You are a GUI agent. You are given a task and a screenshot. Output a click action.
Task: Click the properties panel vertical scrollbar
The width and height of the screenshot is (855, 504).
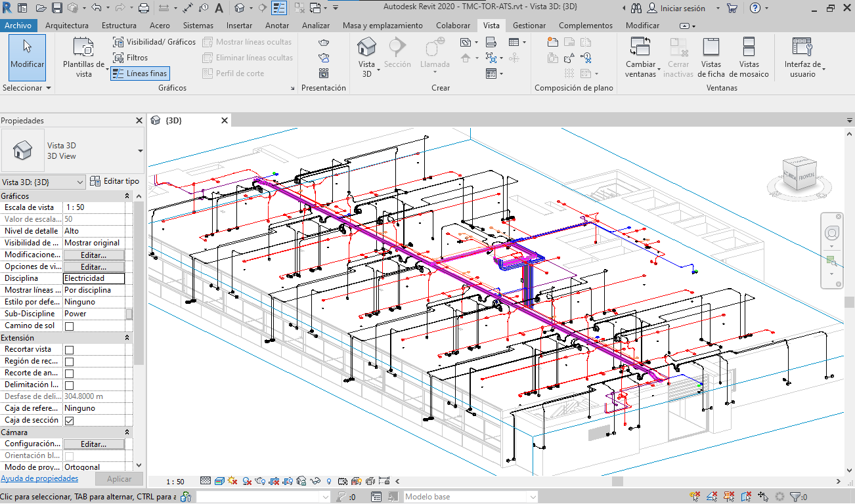139,282
